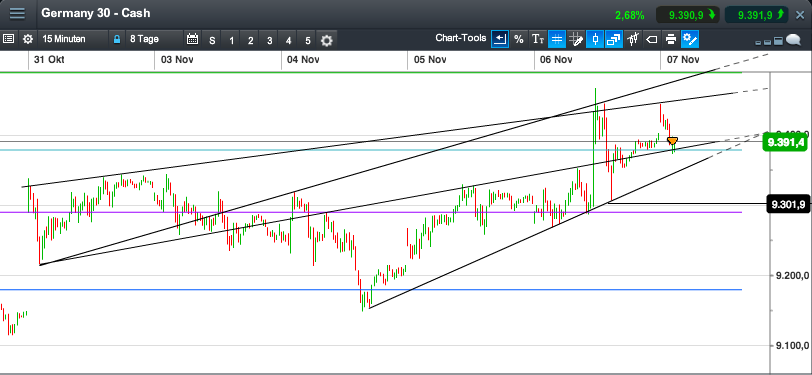Toggle the gridlines chart tool
The width and height of the screenshot is (812, 375).
pos(557,39)
